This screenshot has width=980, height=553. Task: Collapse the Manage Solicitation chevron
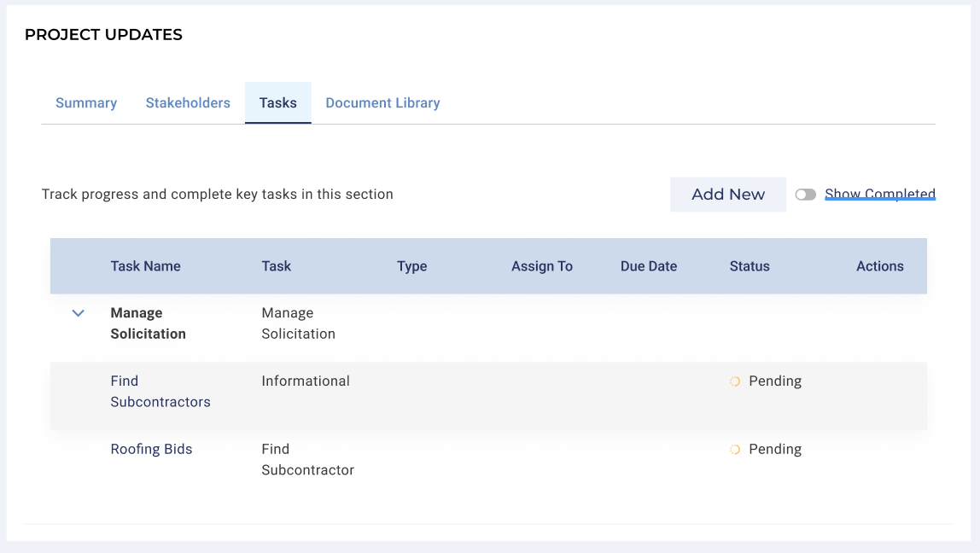[79, 313]
